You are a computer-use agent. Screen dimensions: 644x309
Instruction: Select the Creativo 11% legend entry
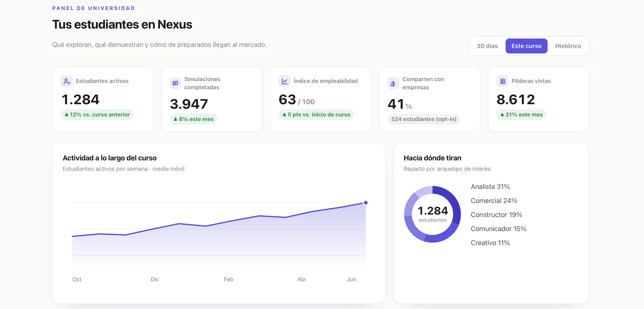click(490, 243)
